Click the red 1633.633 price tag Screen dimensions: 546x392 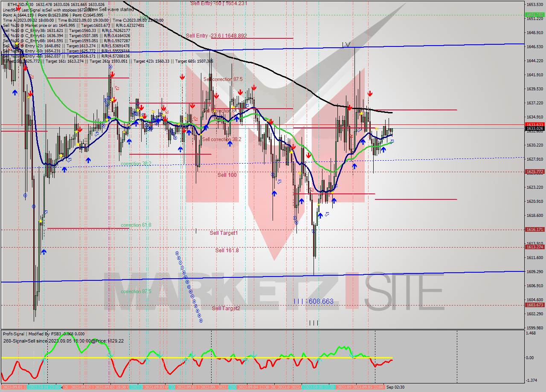coord(535,125)
